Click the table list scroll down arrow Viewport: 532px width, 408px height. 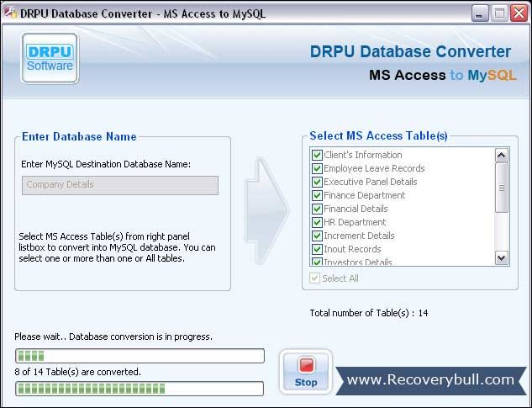tap(502, 258)
